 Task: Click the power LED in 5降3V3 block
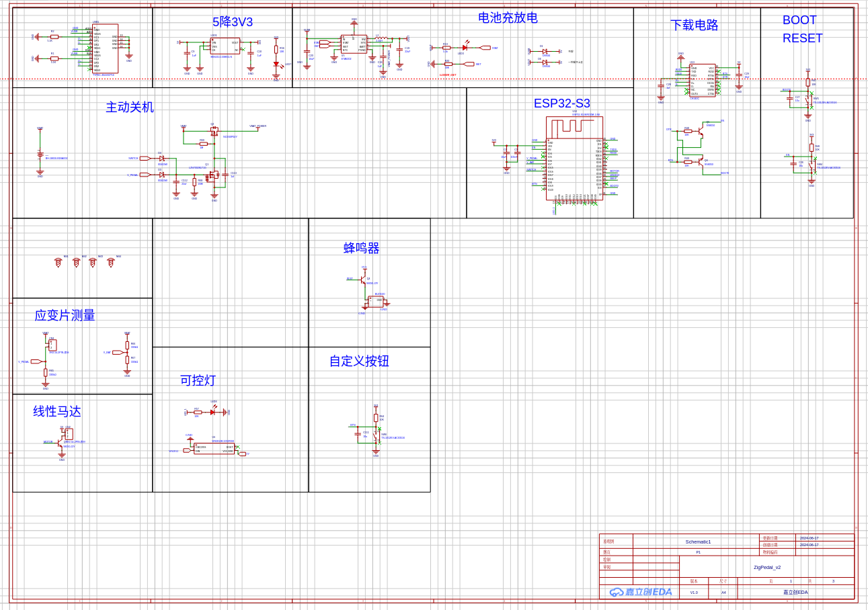[276, 64]
